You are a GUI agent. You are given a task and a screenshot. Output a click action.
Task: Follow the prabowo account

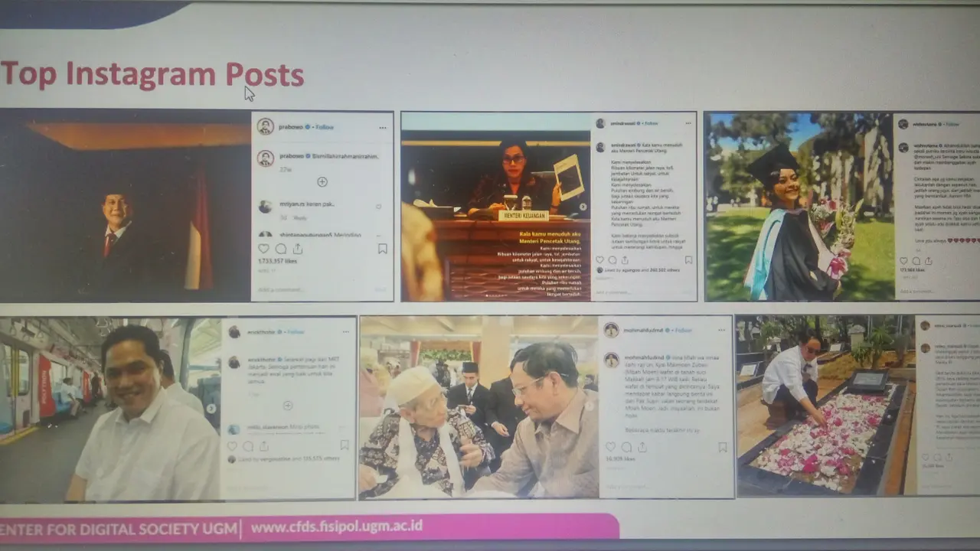click(325, 127)
